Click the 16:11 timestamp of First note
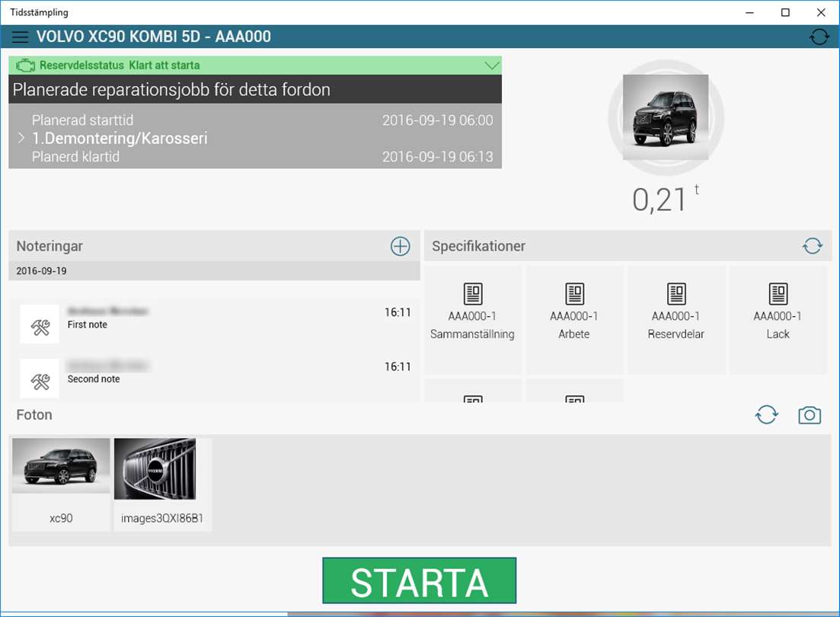Image resolution: width=840 pixels, height=617 pixels. coord(398,312)
